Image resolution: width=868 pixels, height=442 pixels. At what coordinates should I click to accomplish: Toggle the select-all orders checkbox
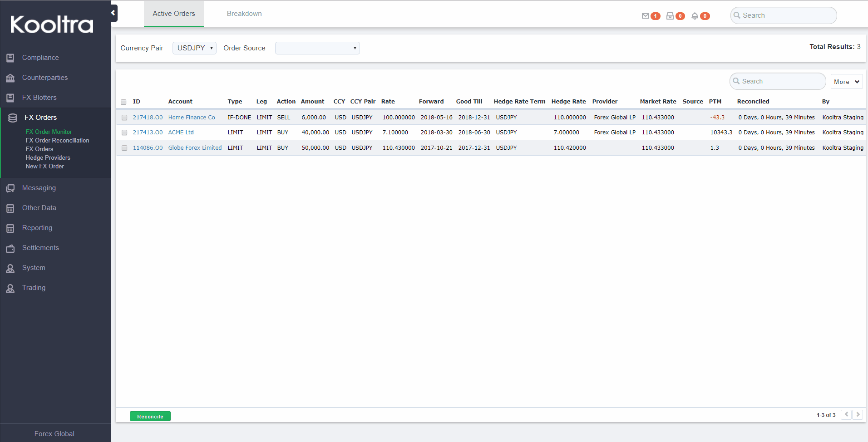[x=123, y=102]
